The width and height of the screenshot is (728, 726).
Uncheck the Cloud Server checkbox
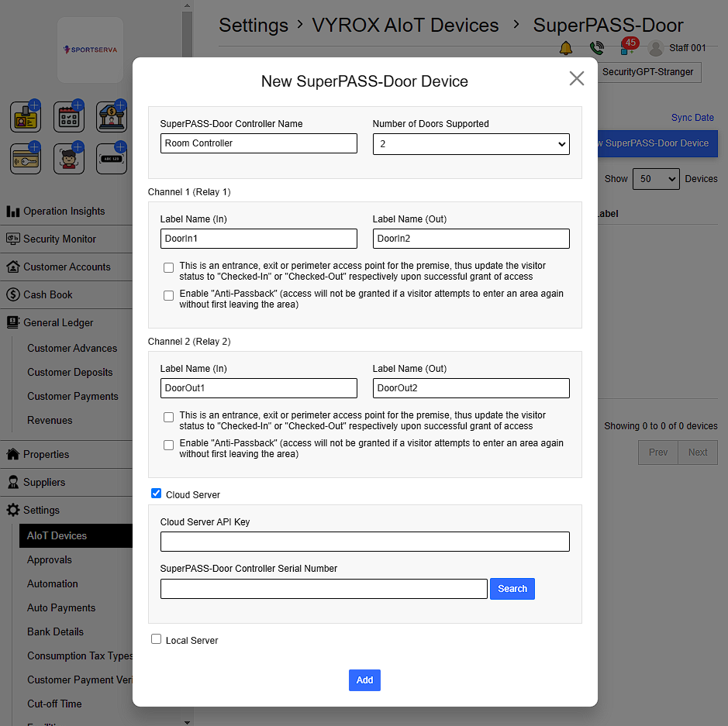pos(156,494)
